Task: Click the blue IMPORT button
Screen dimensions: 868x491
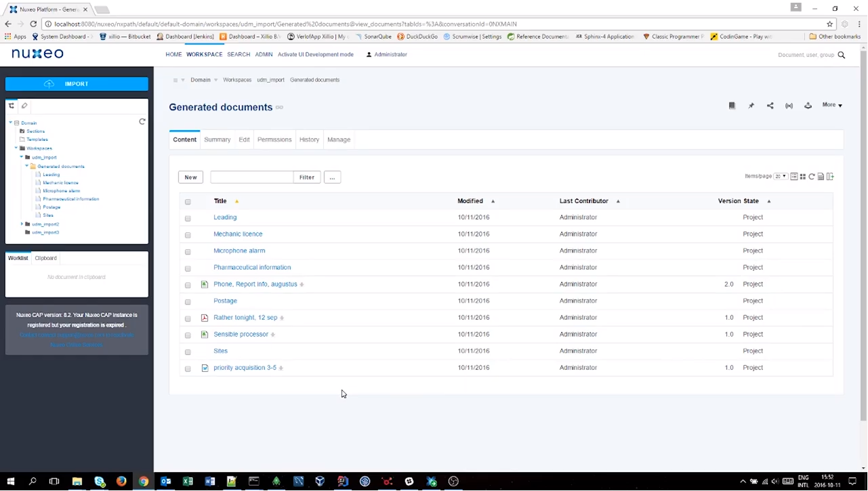Action: (76, 83)
